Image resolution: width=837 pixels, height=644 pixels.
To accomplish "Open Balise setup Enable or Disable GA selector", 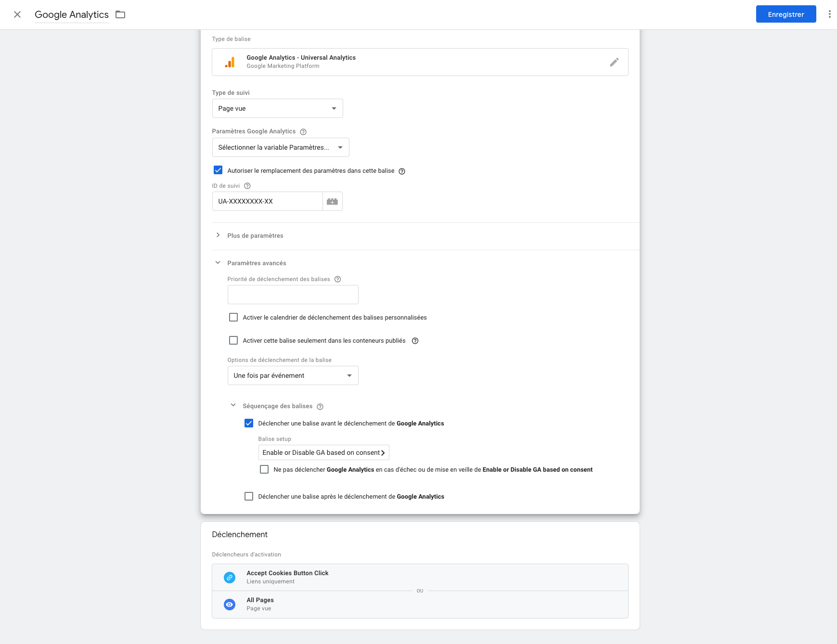I will pos(324,452).
